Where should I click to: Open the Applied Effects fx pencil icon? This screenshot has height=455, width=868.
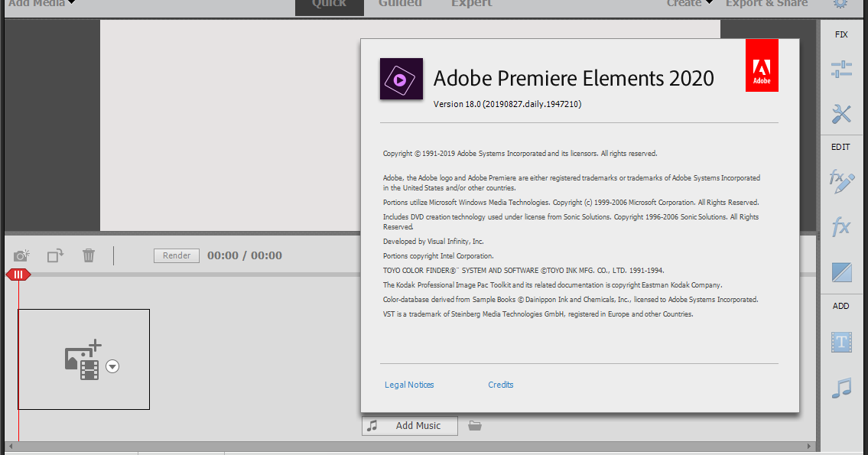[841, 181]
